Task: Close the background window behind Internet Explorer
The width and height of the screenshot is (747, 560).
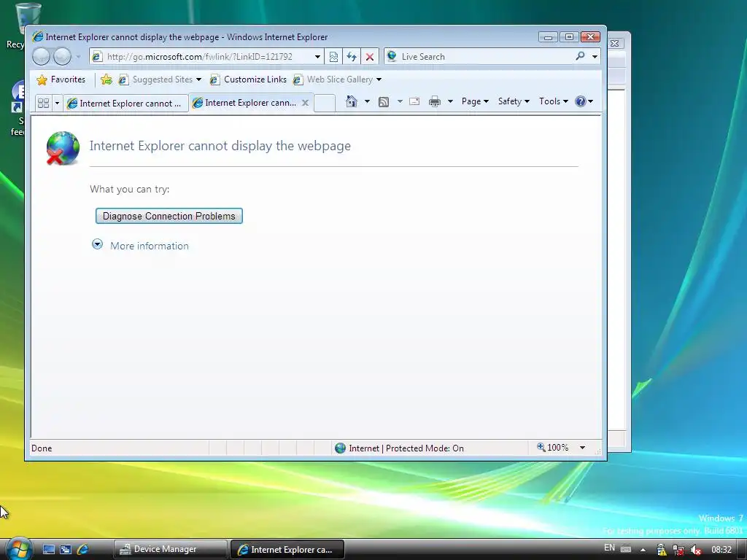Action: coord(614,43)
